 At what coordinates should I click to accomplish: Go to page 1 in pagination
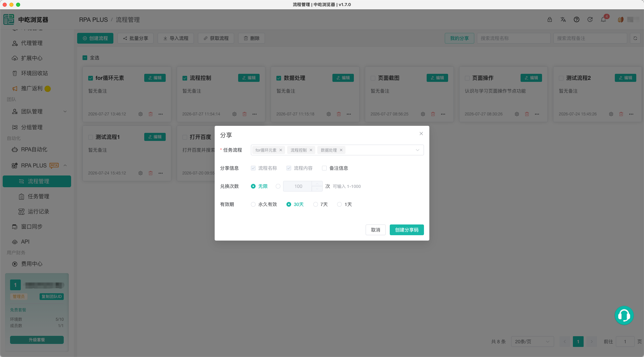click(578, 342)
